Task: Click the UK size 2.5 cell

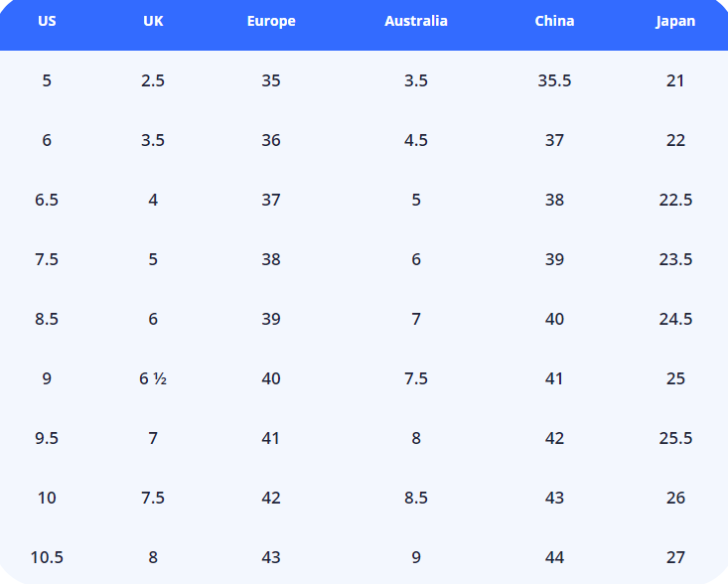Action: tap(153, 80)
